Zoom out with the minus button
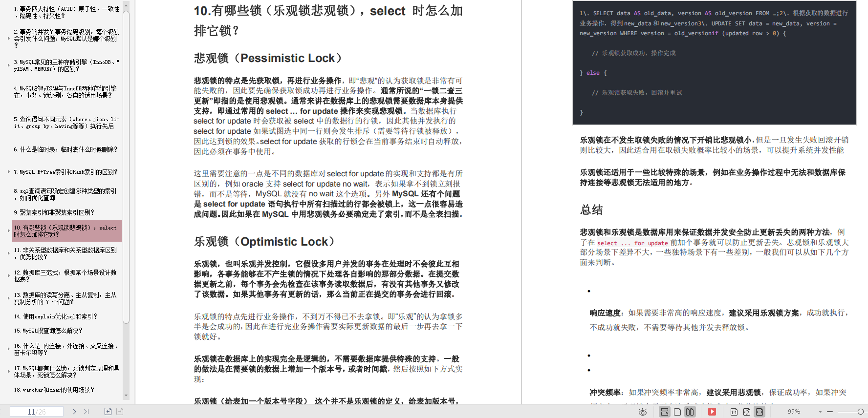Viewport: 868px width, 418px height. click(x=829, y=412)
